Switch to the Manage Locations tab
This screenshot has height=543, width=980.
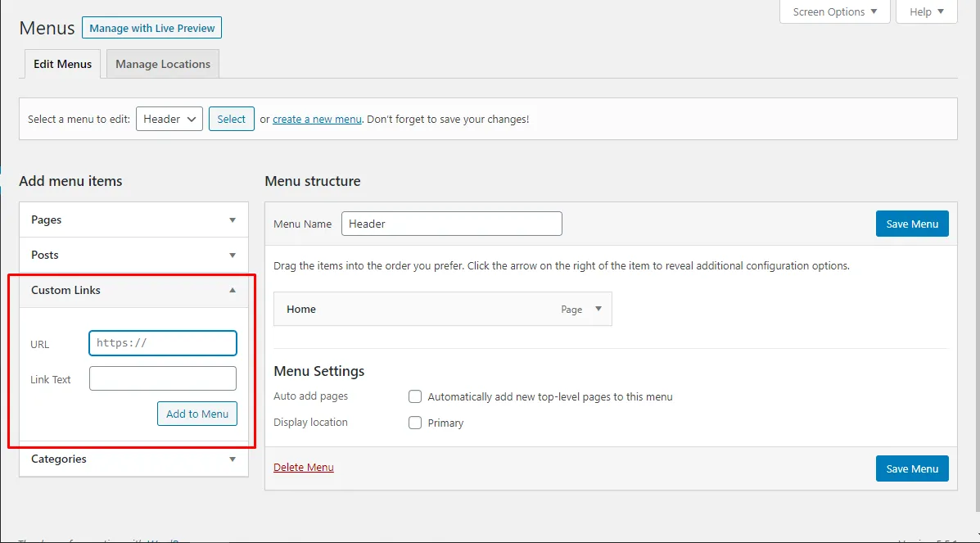coord(163,64)
